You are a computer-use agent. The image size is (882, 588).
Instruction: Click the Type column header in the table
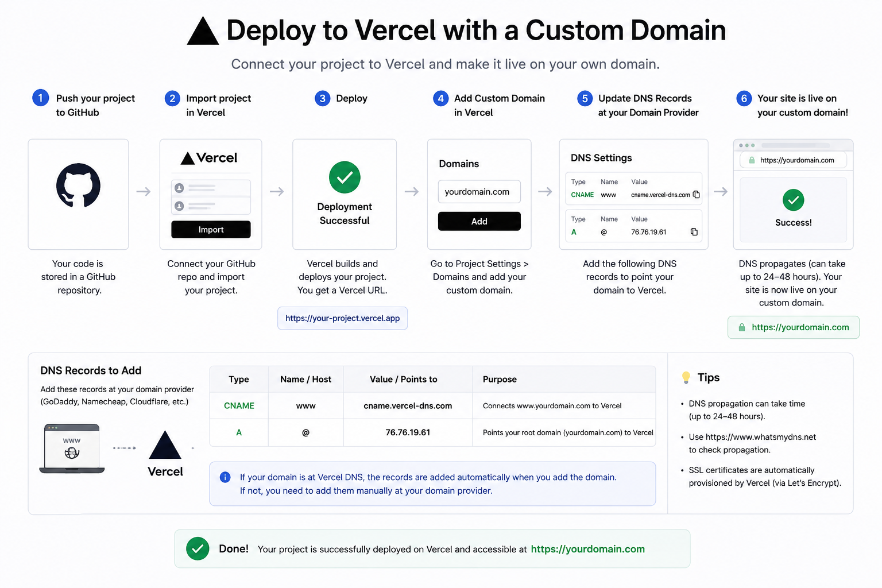(x=239, y=379)
